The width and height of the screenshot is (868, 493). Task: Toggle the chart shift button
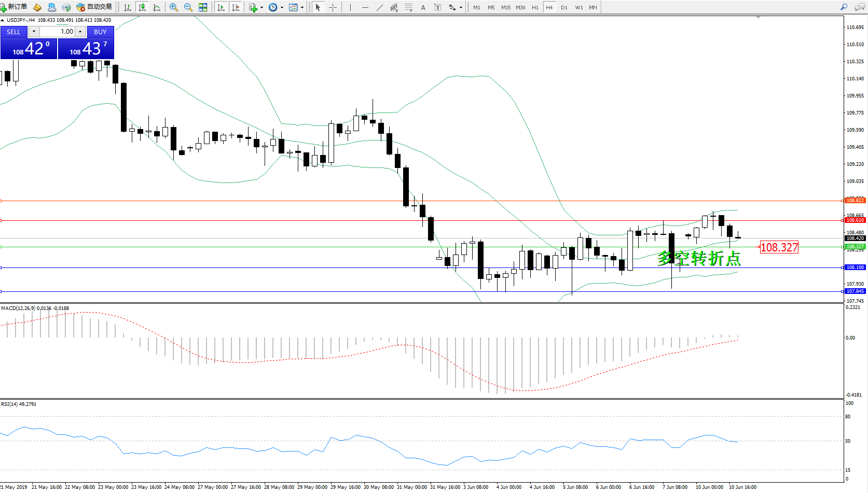coord(236,7)
